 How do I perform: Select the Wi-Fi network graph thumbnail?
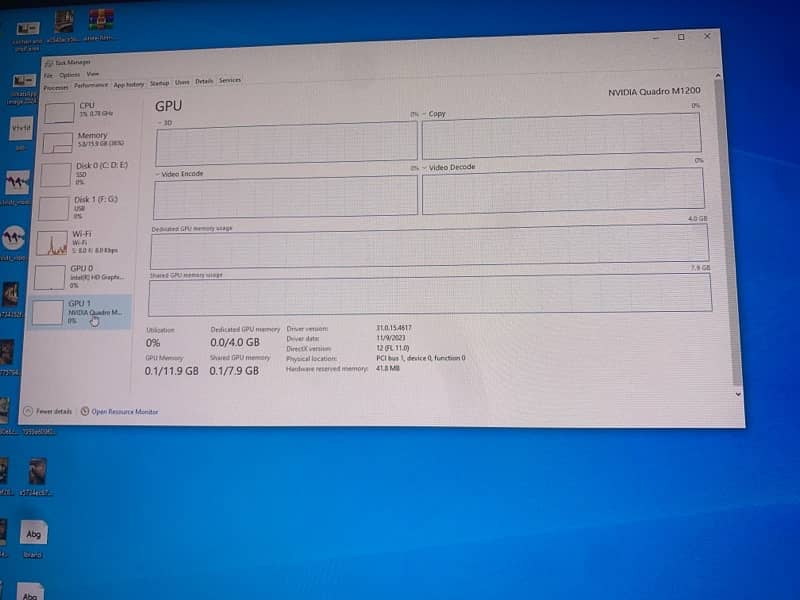tap(52, 242)
